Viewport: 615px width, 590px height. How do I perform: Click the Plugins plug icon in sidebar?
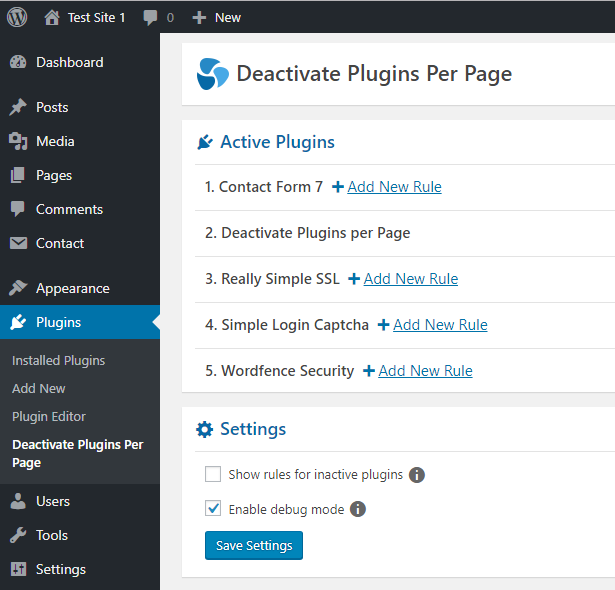coord(18,322)
